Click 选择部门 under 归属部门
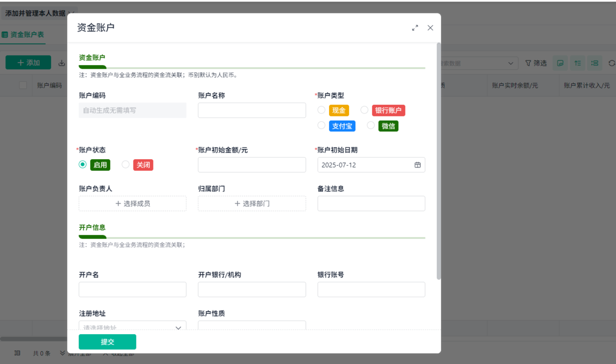The width and height of the screenshot is (616, 364). pos(252,203)
